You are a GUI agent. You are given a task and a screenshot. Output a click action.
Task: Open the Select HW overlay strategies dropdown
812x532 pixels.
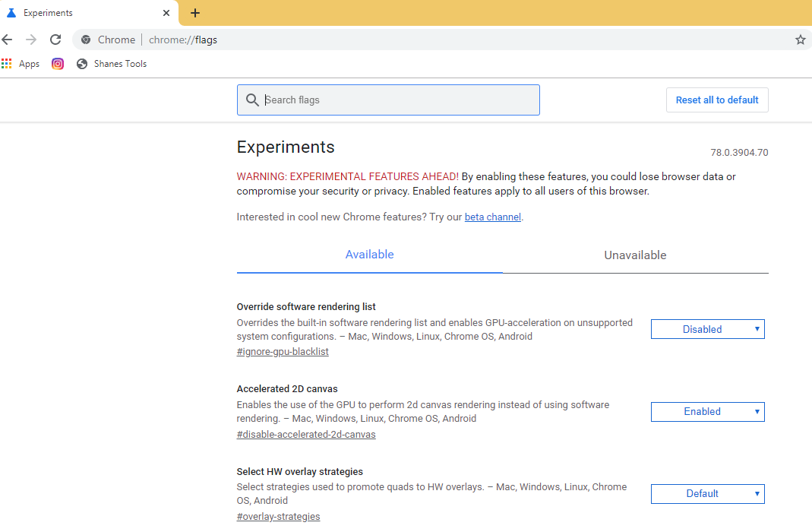coord(707,493)
